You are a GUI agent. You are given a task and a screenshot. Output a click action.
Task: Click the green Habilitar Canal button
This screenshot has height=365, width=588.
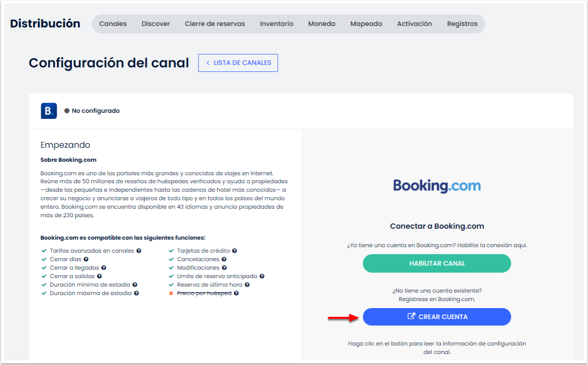[437, 264]
